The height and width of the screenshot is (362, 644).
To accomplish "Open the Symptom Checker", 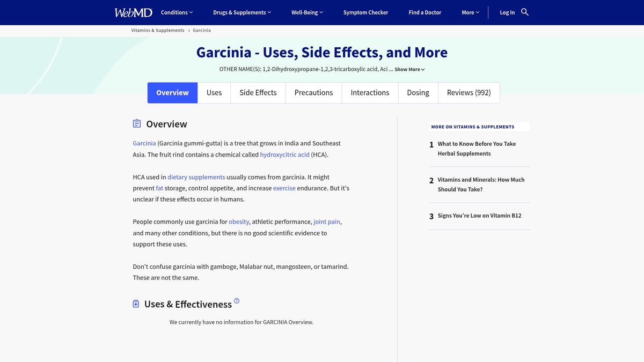I will pyautogui.click(x=365, y=12).
